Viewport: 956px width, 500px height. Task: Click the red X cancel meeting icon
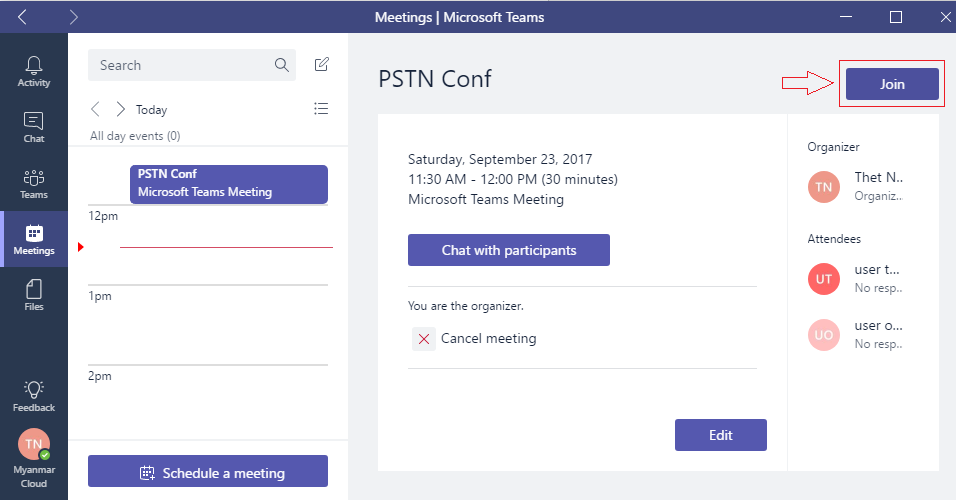pyautogui.click(x=424, y=339)
